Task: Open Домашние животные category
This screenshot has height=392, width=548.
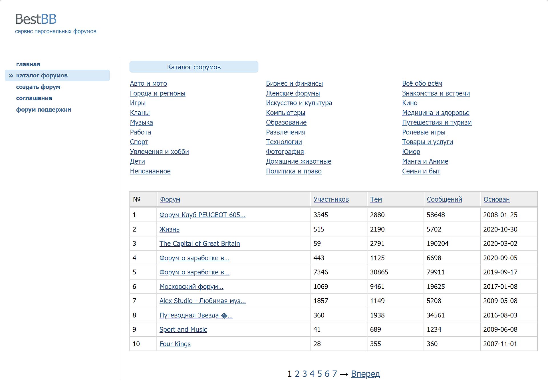Action: point(299,161)
